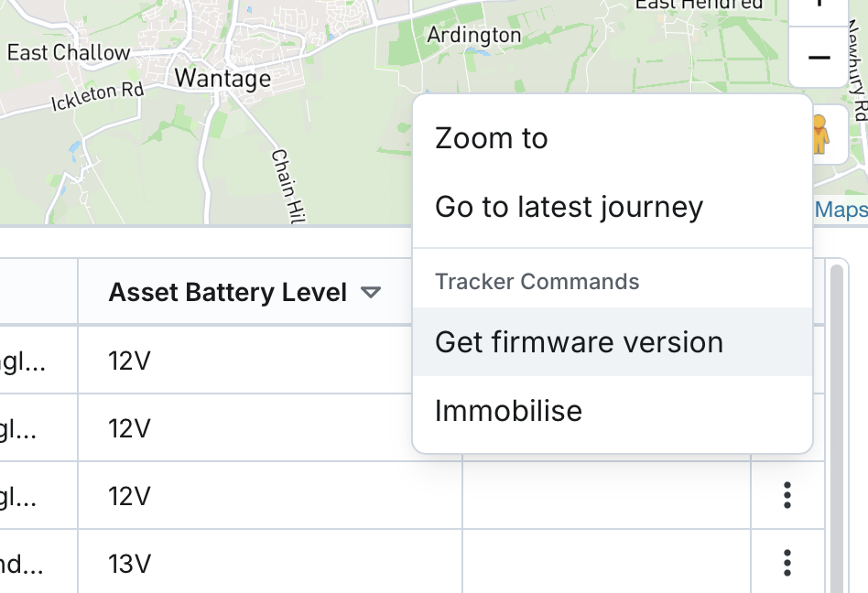Open three-dot menu in third 12V row
Screen dimensions: 868x593
click(787, 495)
